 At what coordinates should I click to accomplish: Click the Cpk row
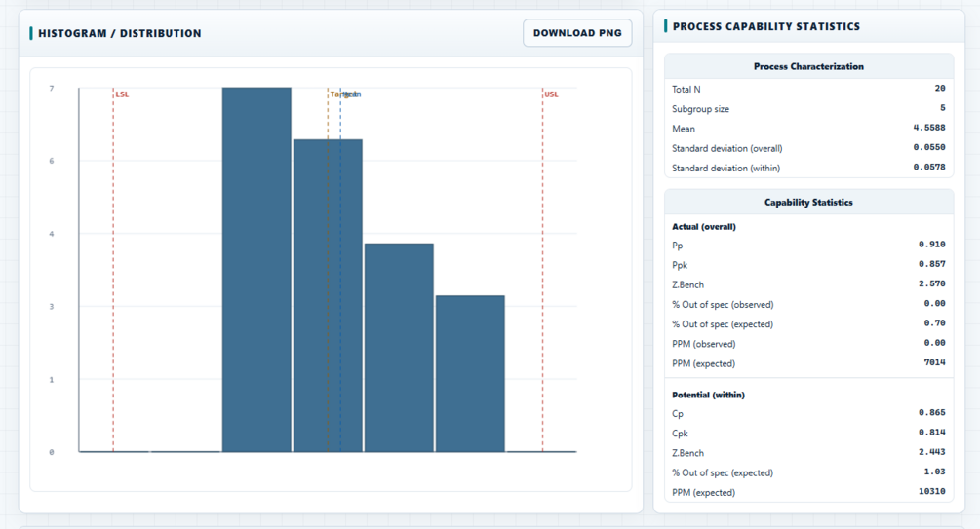808,433
